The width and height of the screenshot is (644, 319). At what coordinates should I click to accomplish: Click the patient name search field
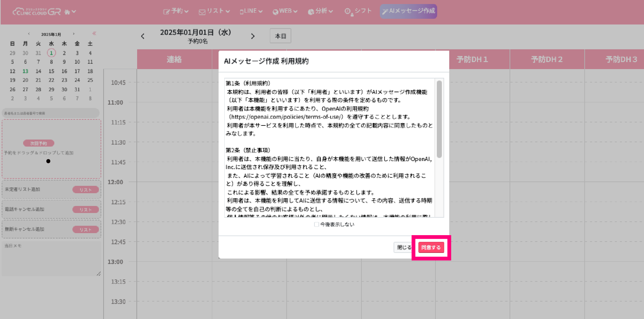pyautogui.click(x=50, y=113)
